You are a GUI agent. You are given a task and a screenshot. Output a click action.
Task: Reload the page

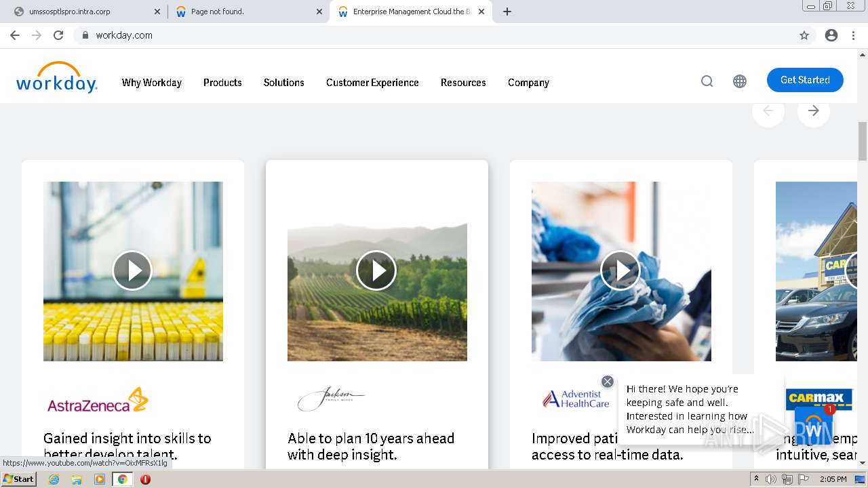58,35
